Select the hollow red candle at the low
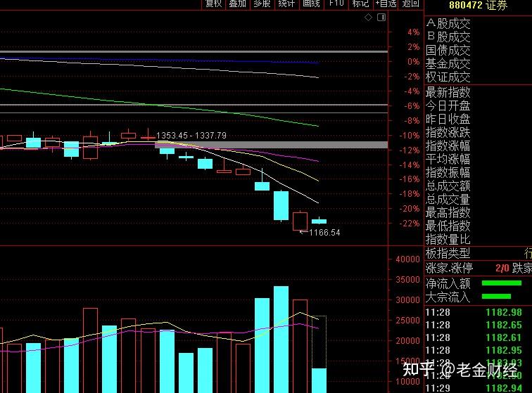Viewport: 532px width, 393px height. (300, 221)
